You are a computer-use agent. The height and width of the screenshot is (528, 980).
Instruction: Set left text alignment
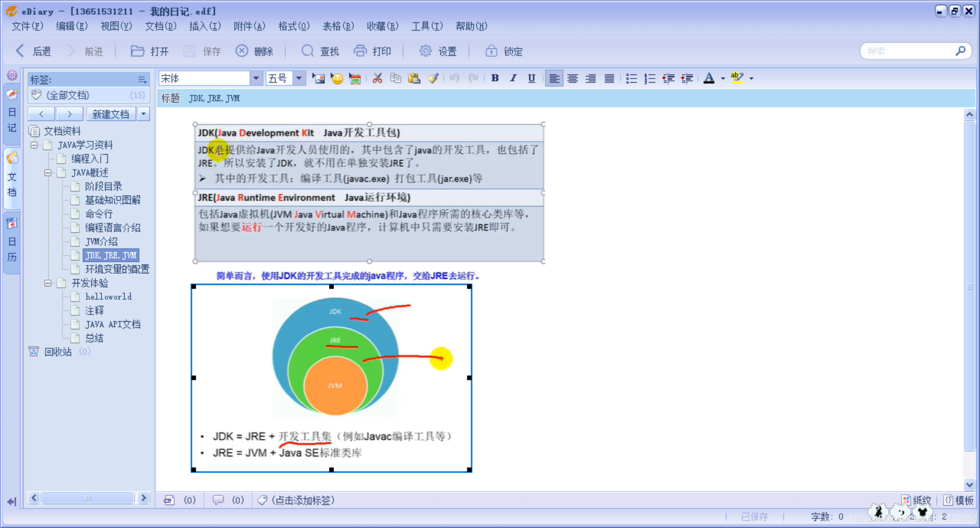click(554, 78)
